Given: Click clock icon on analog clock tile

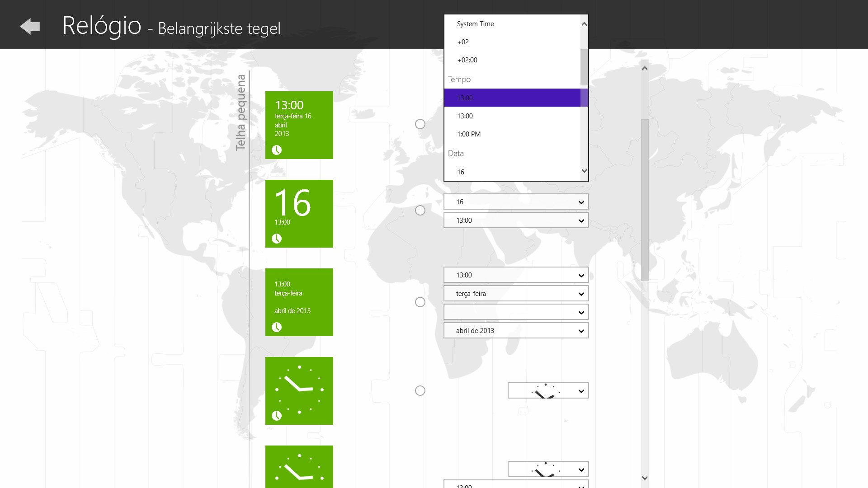Looking at the screenshot, I should (277, 416).
